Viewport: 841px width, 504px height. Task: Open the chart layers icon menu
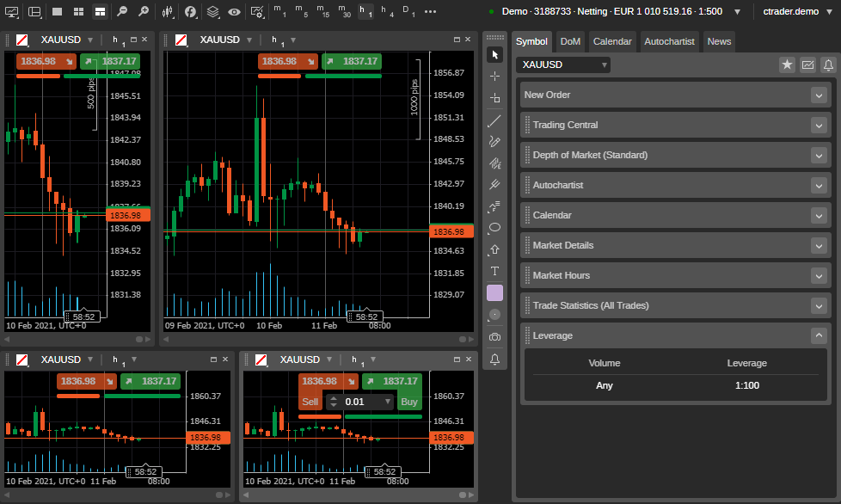212,12
